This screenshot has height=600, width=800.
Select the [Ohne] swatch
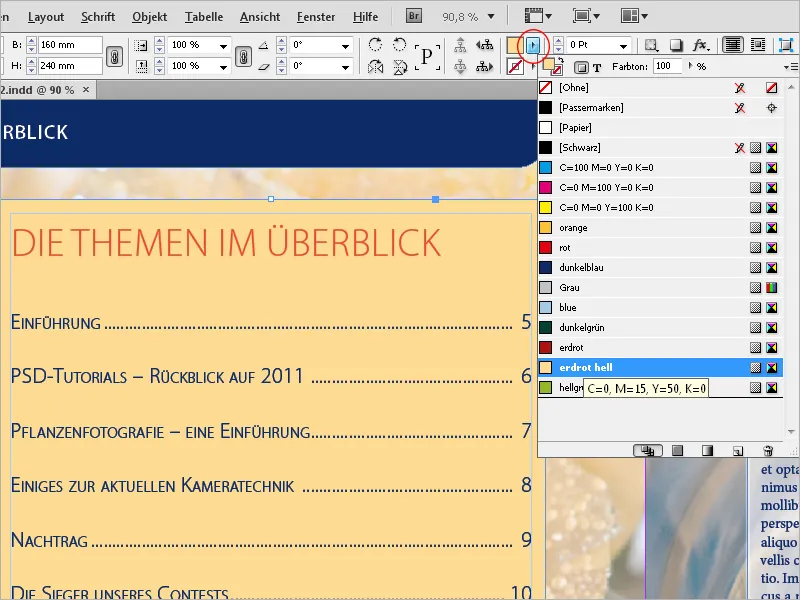[x=660, y=88]
